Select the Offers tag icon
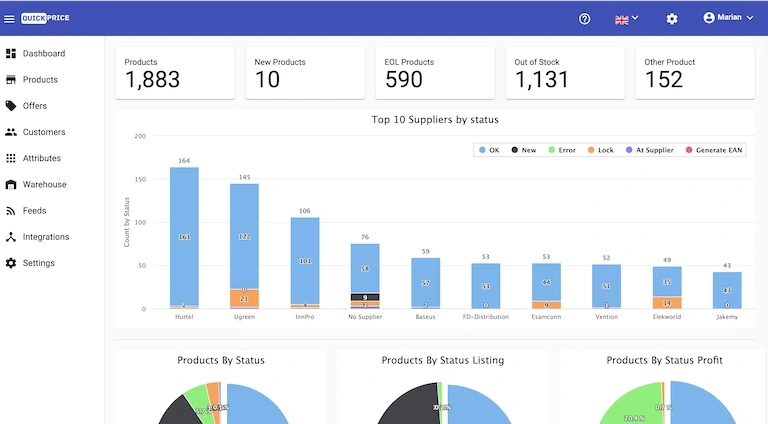 (x=11, y=106)
